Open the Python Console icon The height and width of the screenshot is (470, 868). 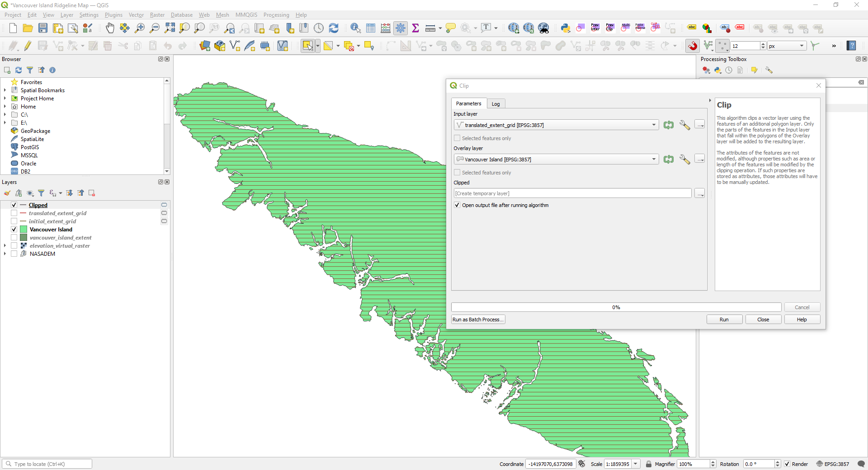[565, 28]
